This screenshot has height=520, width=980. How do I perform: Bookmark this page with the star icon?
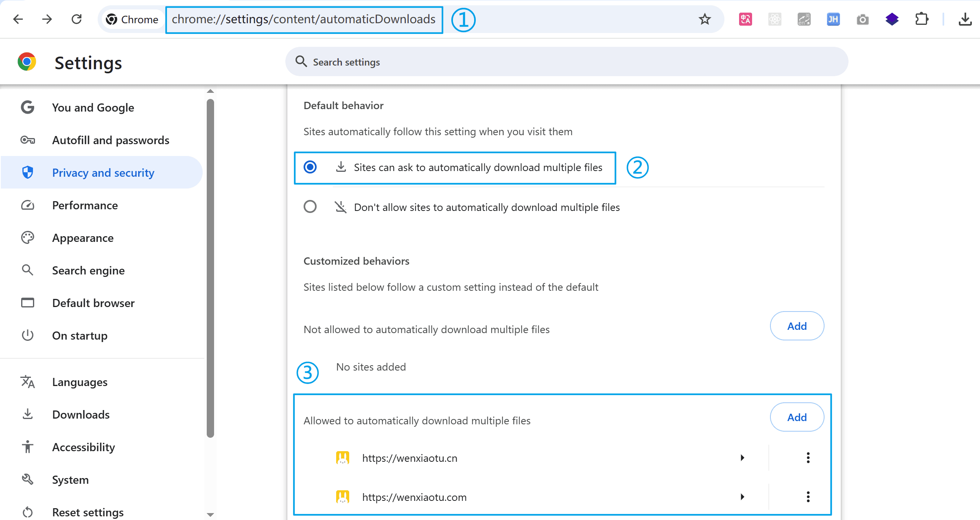[x=704, y=19]
